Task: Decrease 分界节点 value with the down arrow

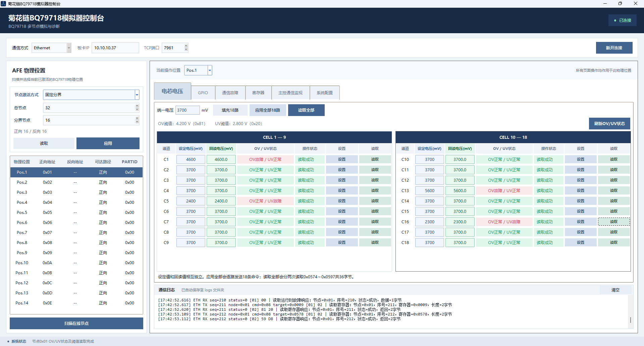Action: coord(137,122)
